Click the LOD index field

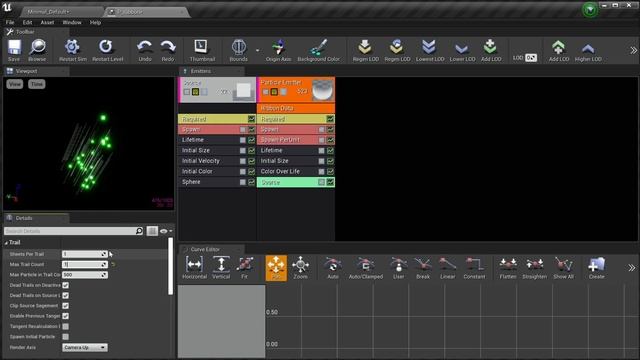[531, 58]
